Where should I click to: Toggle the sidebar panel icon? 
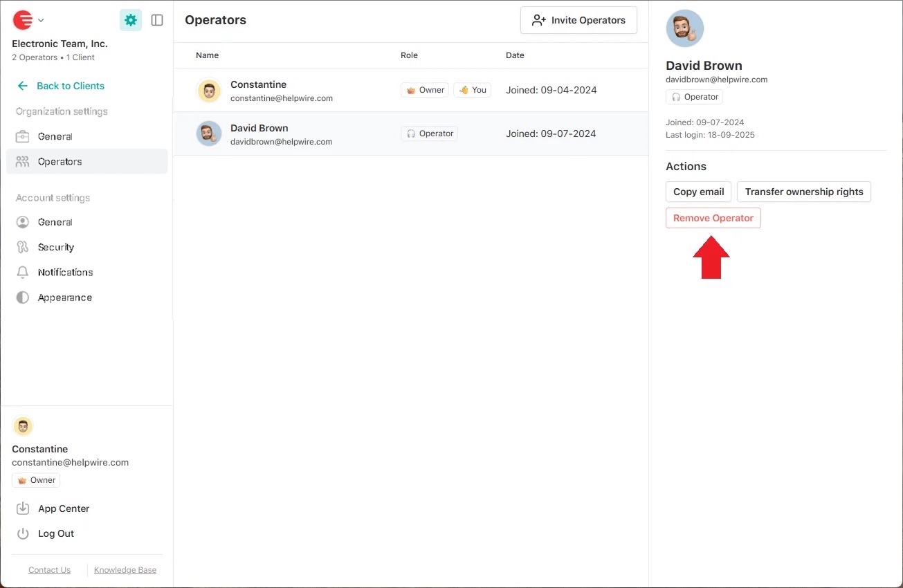click(x=157, y=20)
